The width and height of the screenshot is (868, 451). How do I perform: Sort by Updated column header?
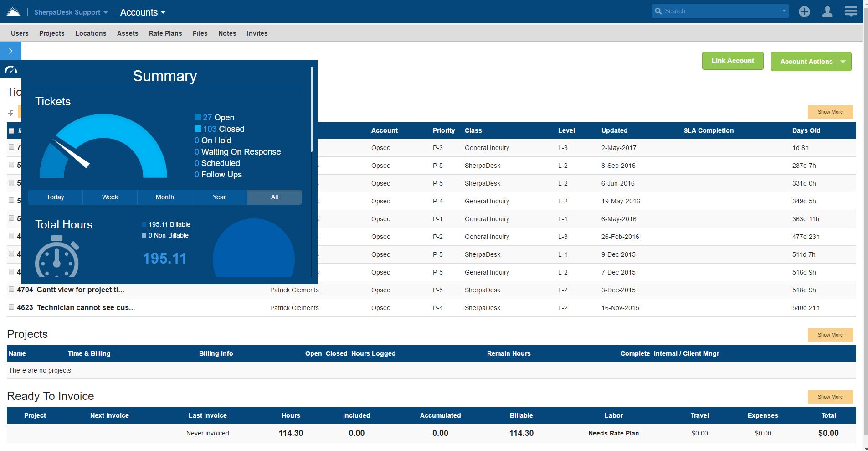[x=614, y=130]
